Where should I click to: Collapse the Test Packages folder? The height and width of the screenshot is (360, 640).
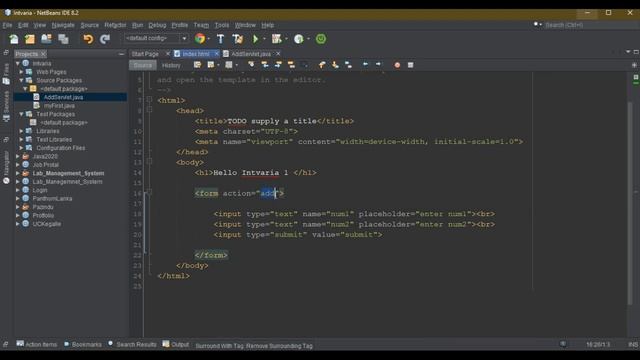(22, 114)
